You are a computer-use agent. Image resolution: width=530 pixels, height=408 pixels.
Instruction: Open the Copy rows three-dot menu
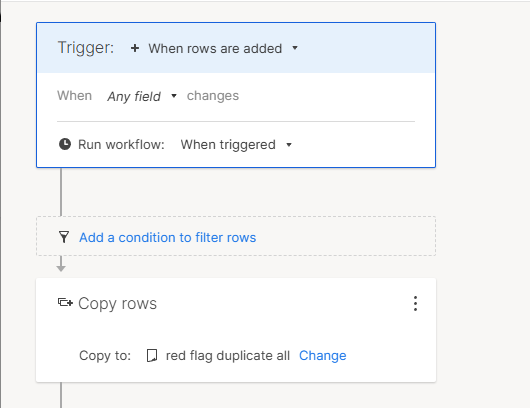(x=415, y=304)
